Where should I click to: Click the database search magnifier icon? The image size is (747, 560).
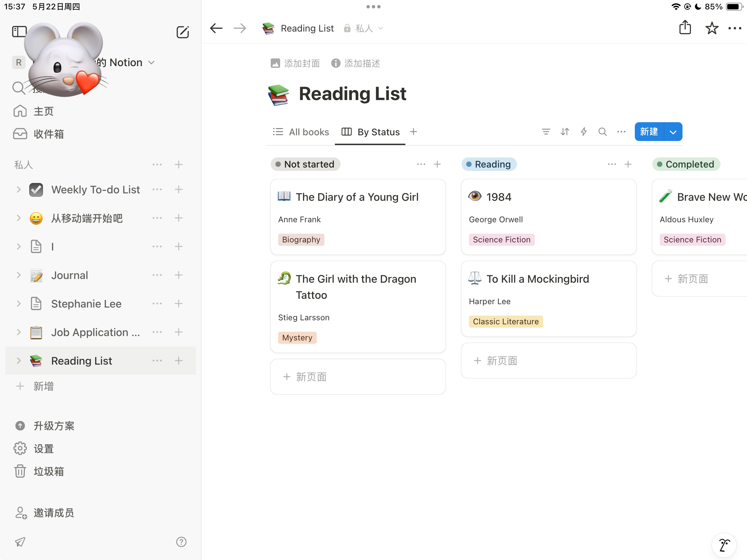tap(603, 132)
